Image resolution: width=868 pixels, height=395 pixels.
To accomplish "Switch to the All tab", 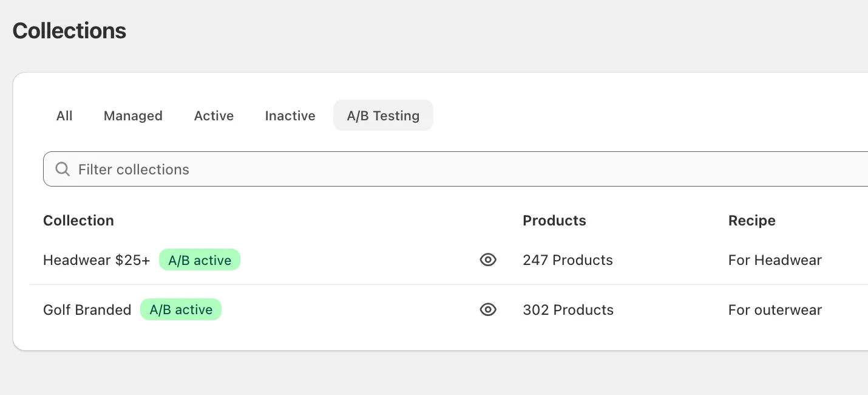I will pyautogui.click(x=64, y=115).
